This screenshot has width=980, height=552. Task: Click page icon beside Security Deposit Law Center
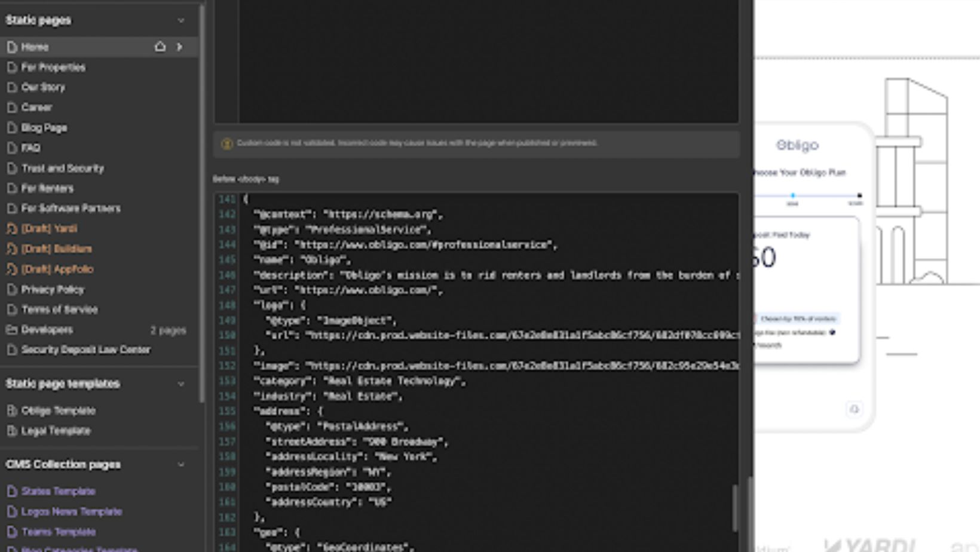(11, 349)
